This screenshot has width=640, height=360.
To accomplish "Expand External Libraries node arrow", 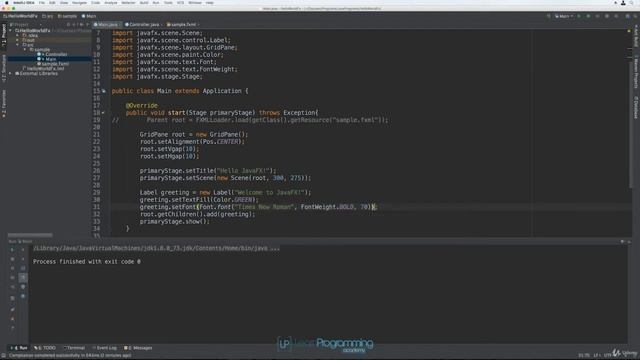I will [11, 73].
